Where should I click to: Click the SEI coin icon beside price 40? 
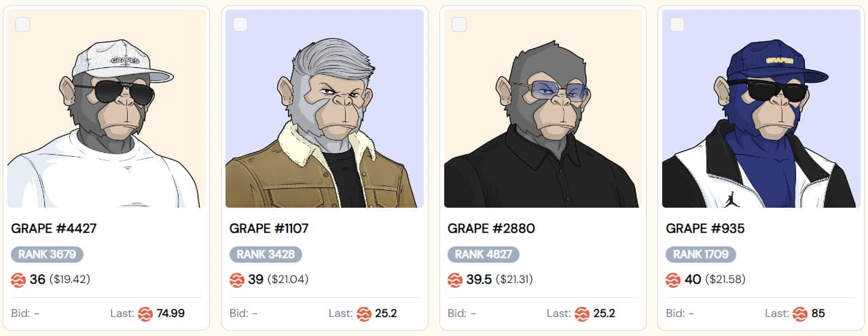tap(673, 280)
